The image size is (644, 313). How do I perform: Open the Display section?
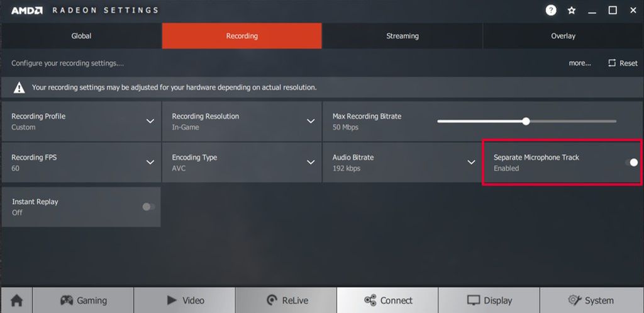point(489,300)
